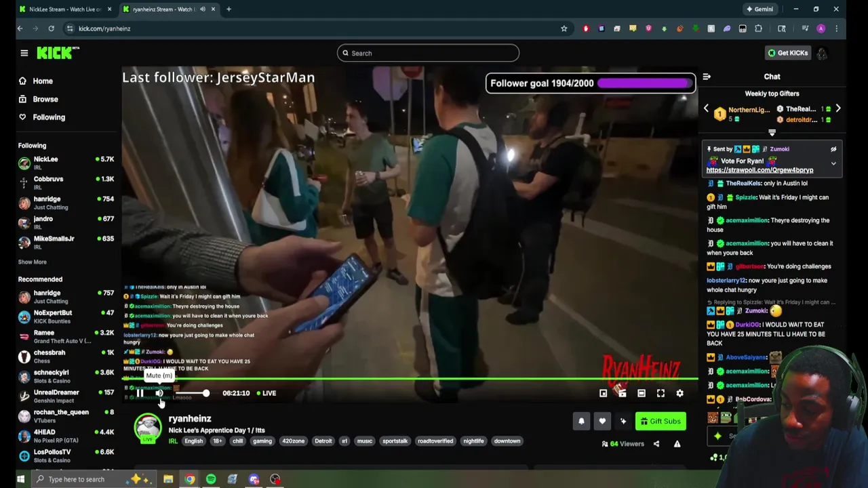Focus the Kick search field
Viewport: 868px width, 488px height.
(428, 53)
